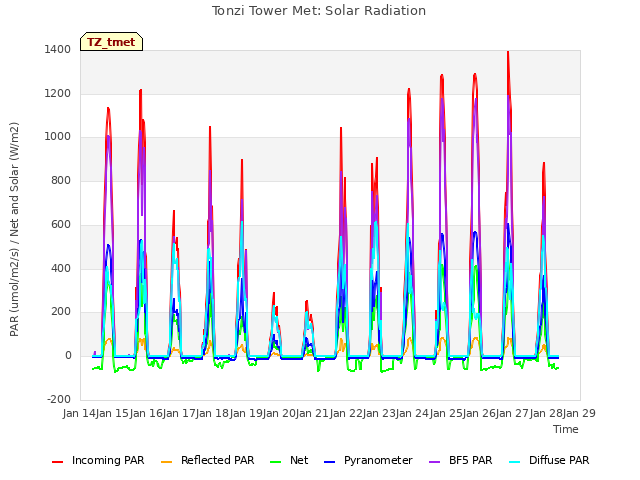The image size is (640, 480).
Task: Click the y-axis tick label 400
Action: pos(61,269)
